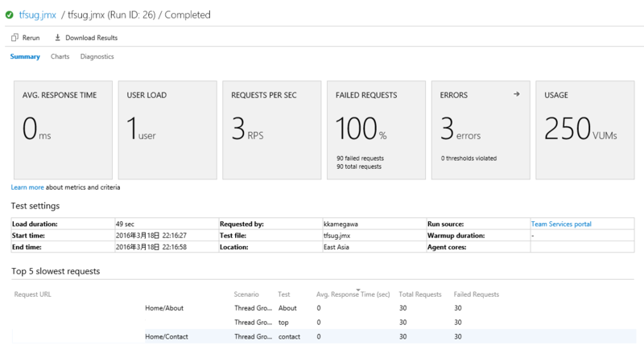Click the Rerun copy icon

click(15, 38)
